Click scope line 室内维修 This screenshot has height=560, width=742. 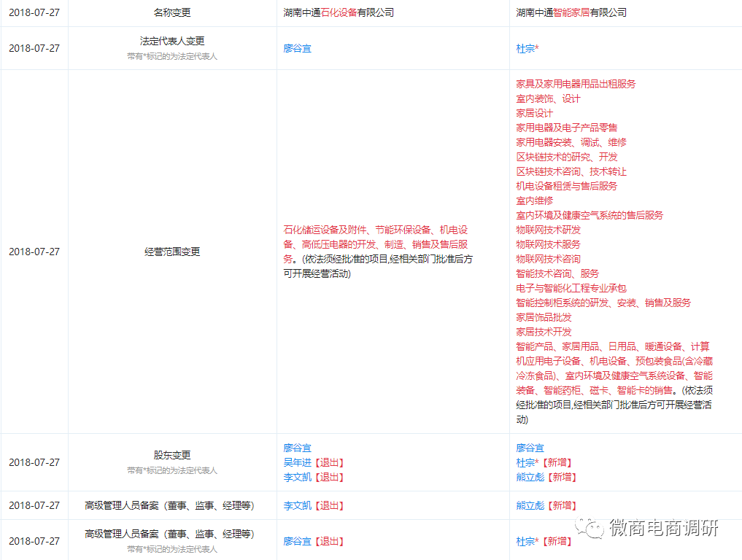(x=534, y=201)
